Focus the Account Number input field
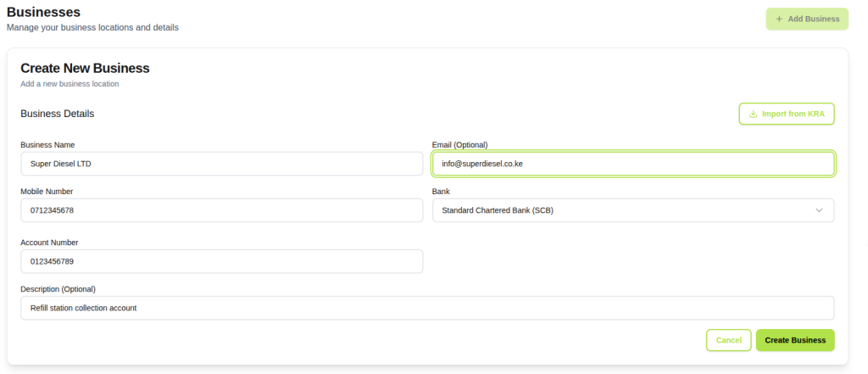868x374 pixels. click(x=222, y=261)
